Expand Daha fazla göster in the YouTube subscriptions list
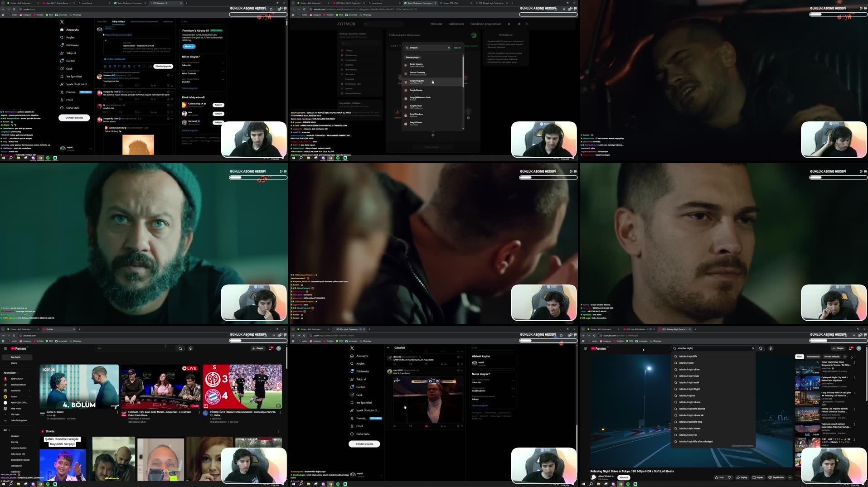Image resolution: width=868 pixels, height=487 pixels. coord(16,420)
